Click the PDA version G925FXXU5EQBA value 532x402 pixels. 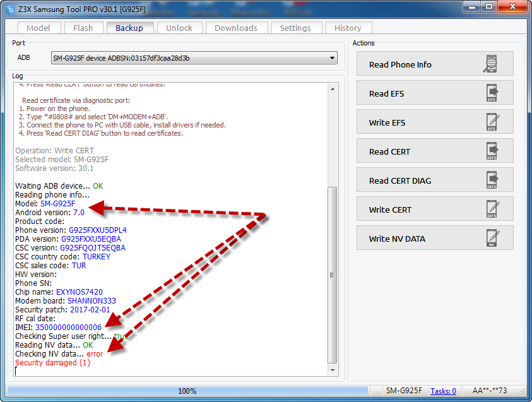click(92, 239)
